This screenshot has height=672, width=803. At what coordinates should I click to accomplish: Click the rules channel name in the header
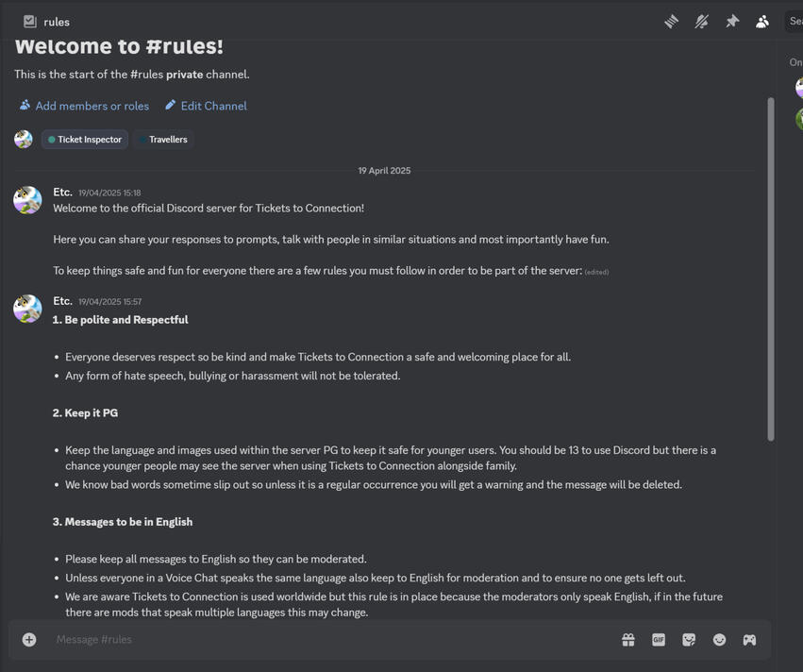(57, 22)
